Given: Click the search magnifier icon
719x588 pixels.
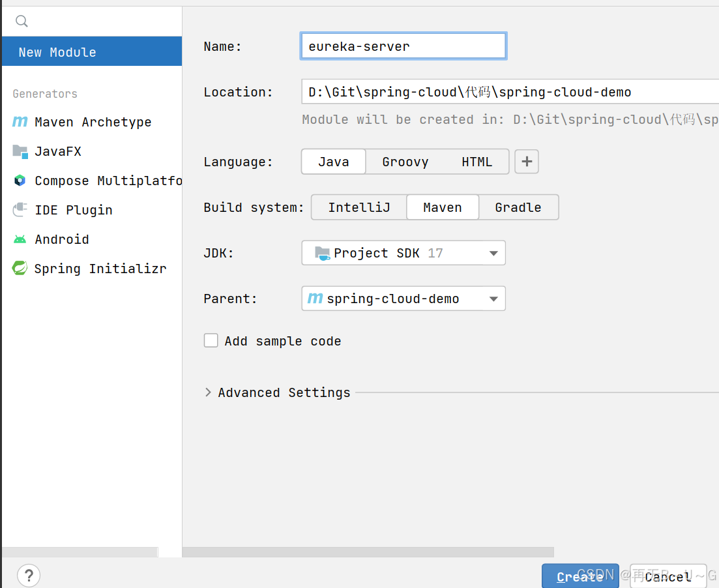Looking at the screenshot, I should coord(22,21).
